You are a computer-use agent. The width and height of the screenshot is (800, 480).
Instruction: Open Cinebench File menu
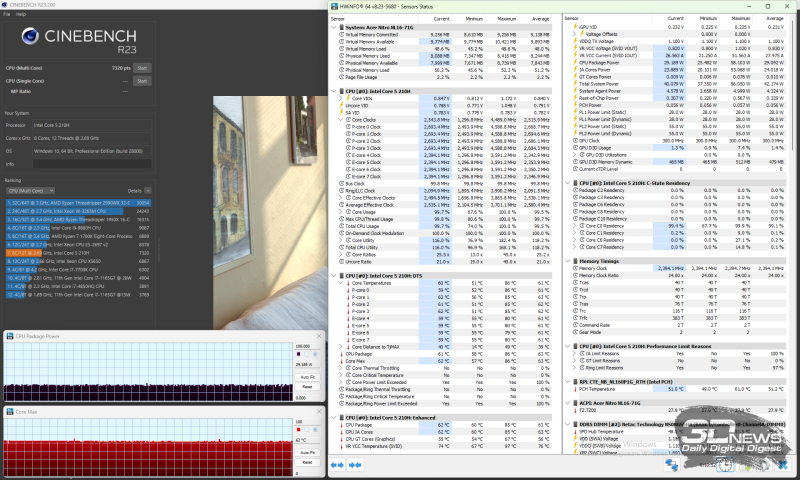click(7, 14)
